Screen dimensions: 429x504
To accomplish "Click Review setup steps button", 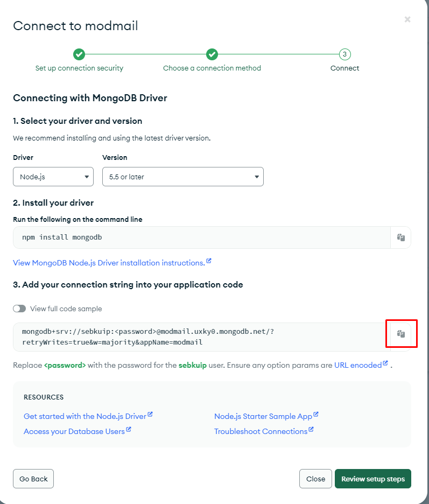I will pyautogui.click(x=373, y=479).
